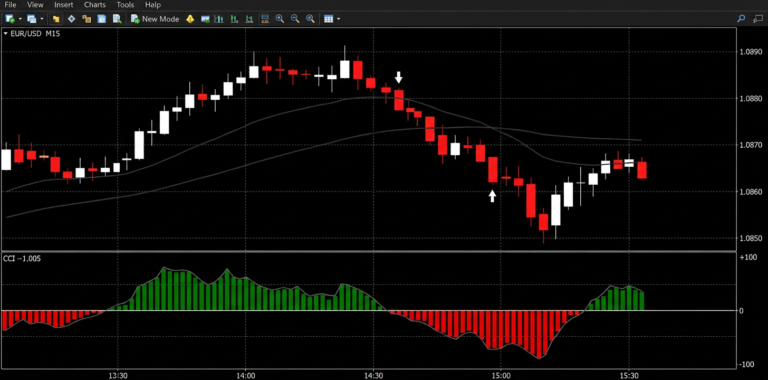Zoom out of the chart
This screenshot has width=768, height=380.
(295, 19)
